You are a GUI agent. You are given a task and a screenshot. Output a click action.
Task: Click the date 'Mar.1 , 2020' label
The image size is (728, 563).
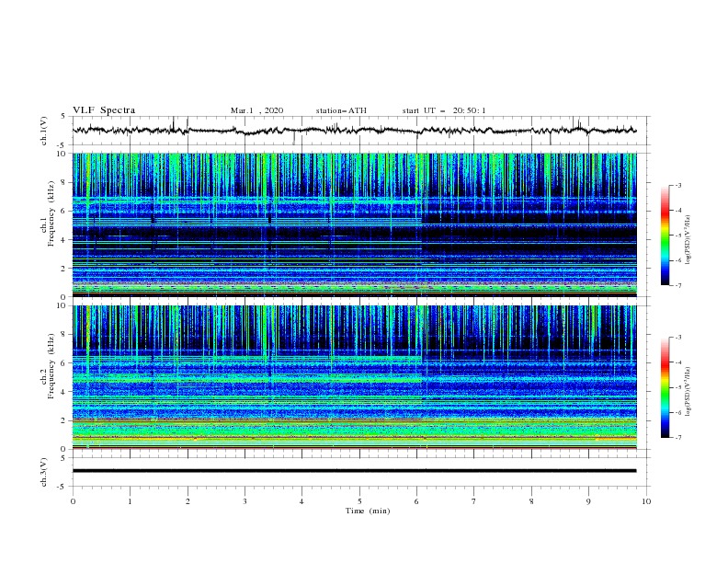(x=256, y=110)
